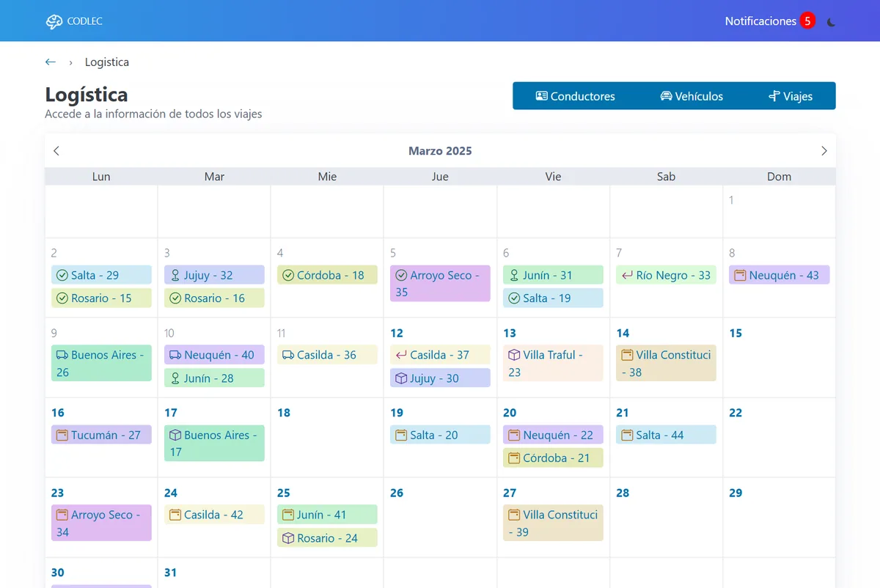Go to next month with right chevron
The width and height of the screenshot is (880, 588).
[x=824, y=151]
